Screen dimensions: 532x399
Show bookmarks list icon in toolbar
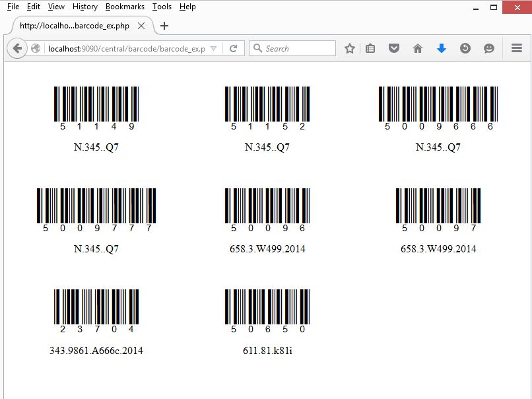[x=370, y=48]
